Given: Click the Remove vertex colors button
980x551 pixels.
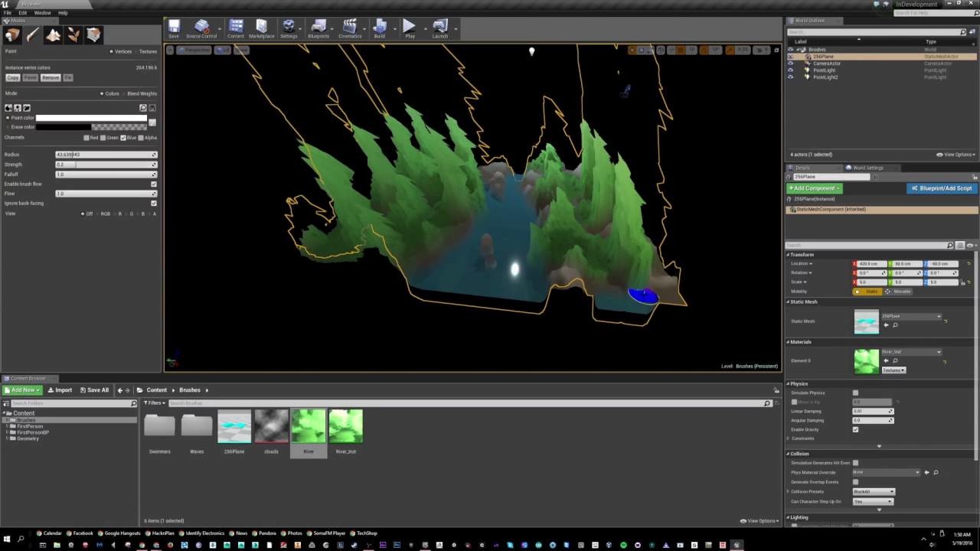Looking at the screenshot, I should pyautogui.click(x=51, y=78).
